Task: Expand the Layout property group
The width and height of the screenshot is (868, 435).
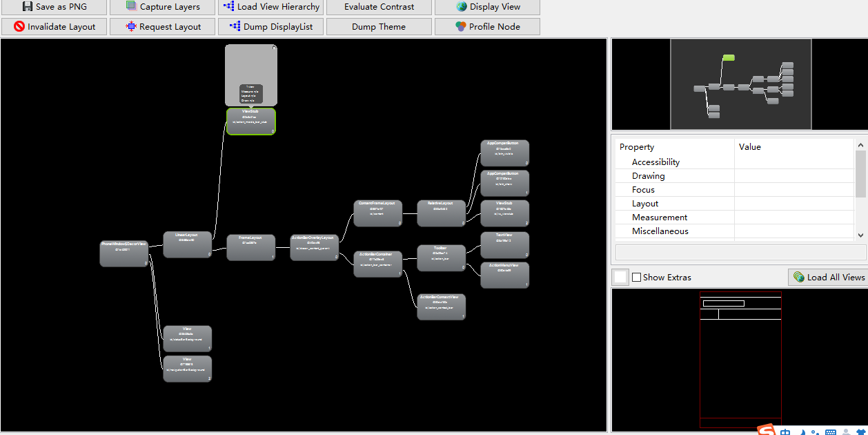Action: pyautogui.click(x=645, y=204)
